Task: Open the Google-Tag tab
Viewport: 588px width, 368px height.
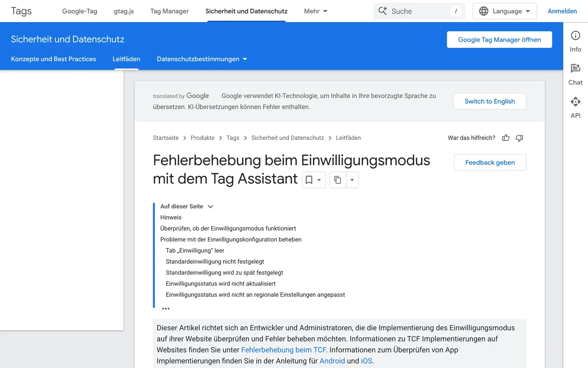Action: point(79,11)
